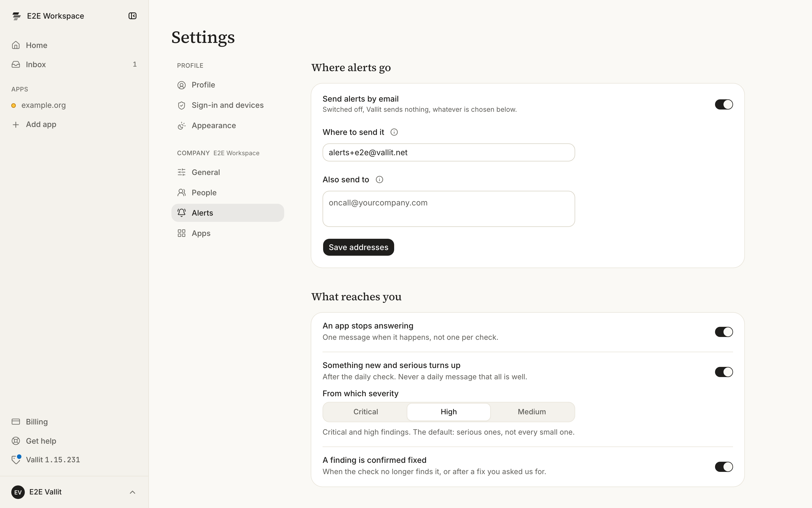Click Add app
812x508 pixels.
pyautogui.click(x=74, y=125)
